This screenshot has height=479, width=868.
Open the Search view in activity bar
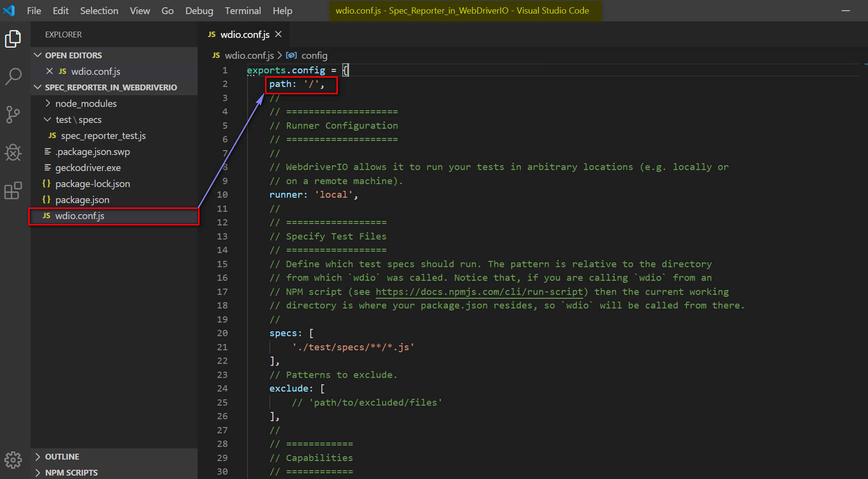(13, 76)
